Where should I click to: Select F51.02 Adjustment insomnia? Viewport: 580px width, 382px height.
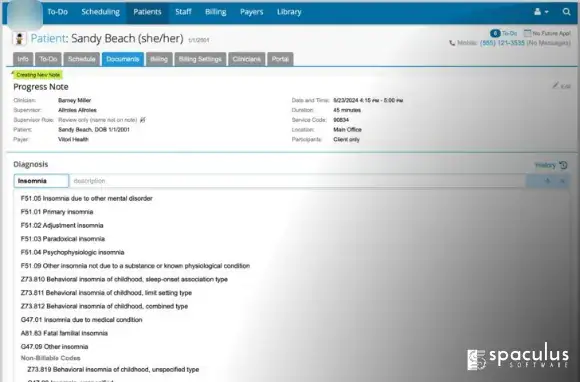62,226
